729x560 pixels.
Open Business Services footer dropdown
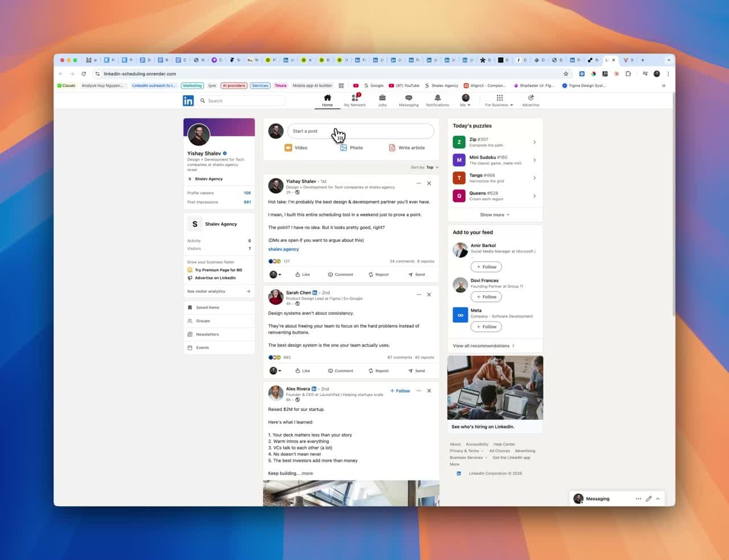468,458
